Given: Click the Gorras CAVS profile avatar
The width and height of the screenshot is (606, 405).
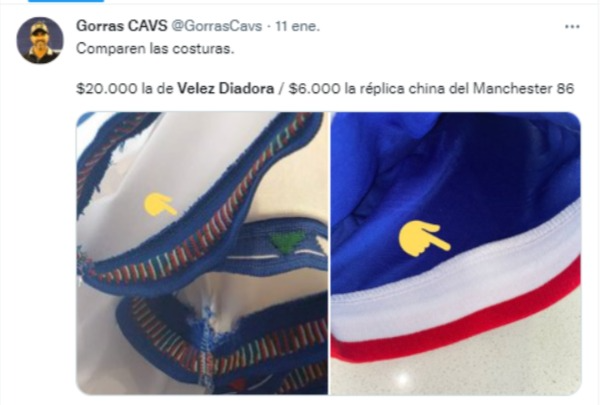Looking at the screenshot, I should [x=40, y=40].
